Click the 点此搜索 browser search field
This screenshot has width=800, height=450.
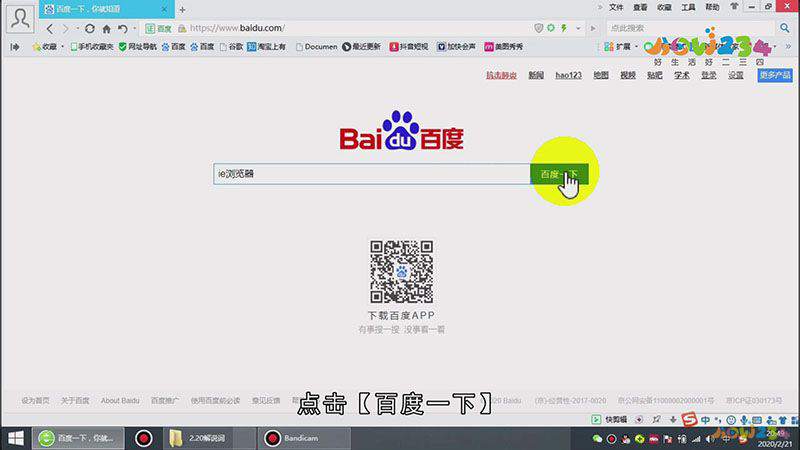tap(691, 28)
